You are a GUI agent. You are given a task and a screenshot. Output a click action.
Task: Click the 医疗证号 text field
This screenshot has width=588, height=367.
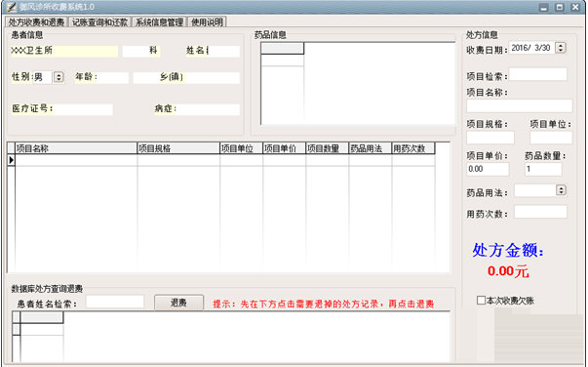pos(83,109)
